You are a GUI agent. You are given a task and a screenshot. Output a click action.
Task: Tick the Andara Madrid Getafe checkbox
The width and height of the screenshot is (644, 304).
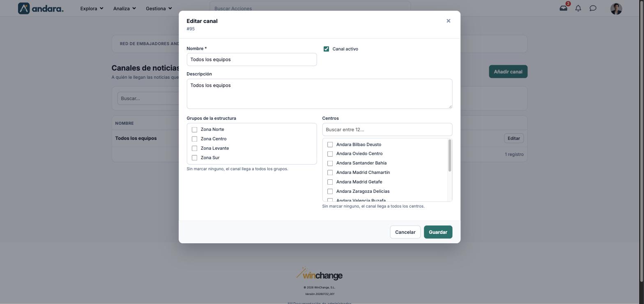point(330,182)
